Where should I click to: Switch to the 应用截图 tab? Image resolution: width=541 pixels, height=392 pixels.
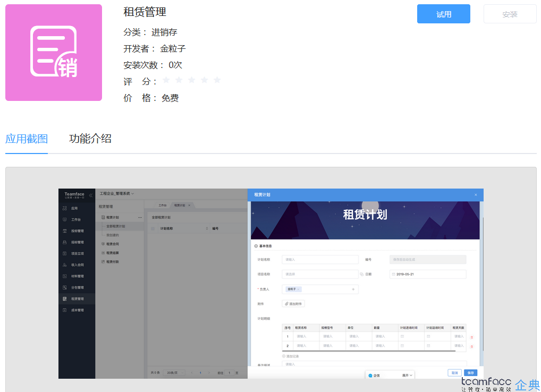pos(27,139)
